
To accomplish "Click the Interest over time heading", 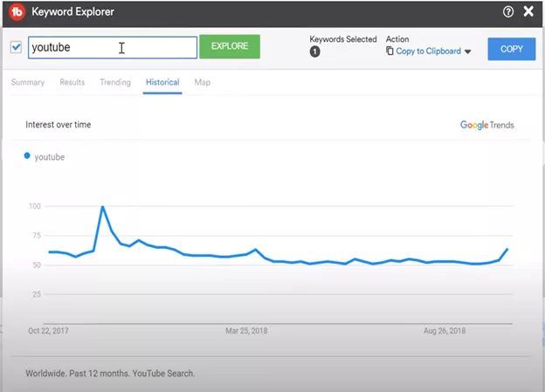I will pos(58,125).
